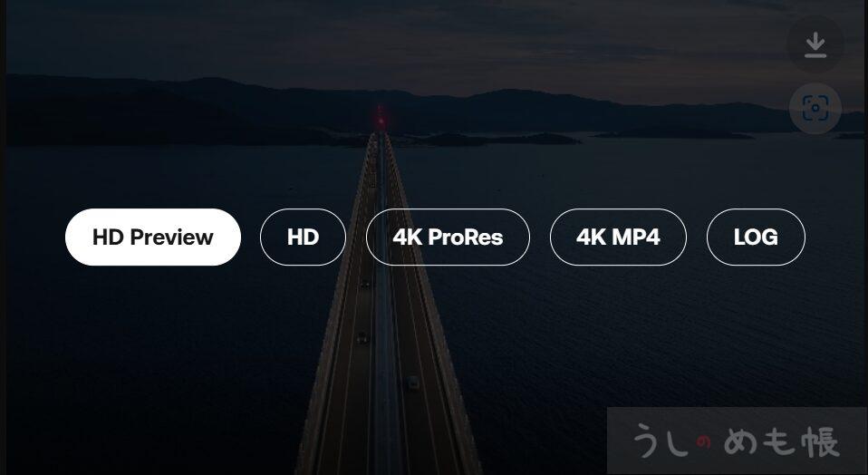
Task: Click the text 'ProRes' in the format row
Action: 471,237
